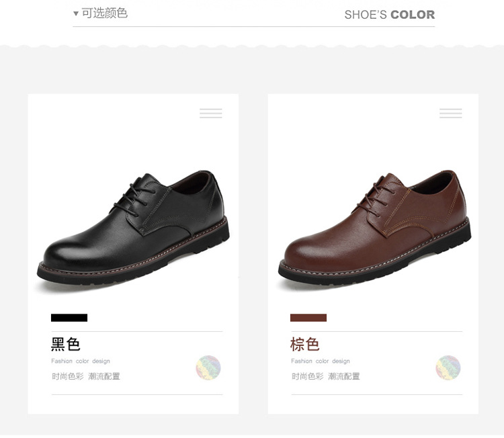Screen dimensions: 504x438
Task: Expand the triangle arrow beside 可选颜色
Action: click(x=76, y=13)
